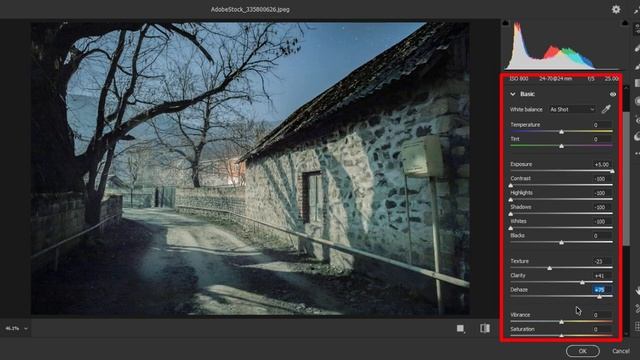
Task: Click the Temperature slider handle
Action: tap(562, 131)
